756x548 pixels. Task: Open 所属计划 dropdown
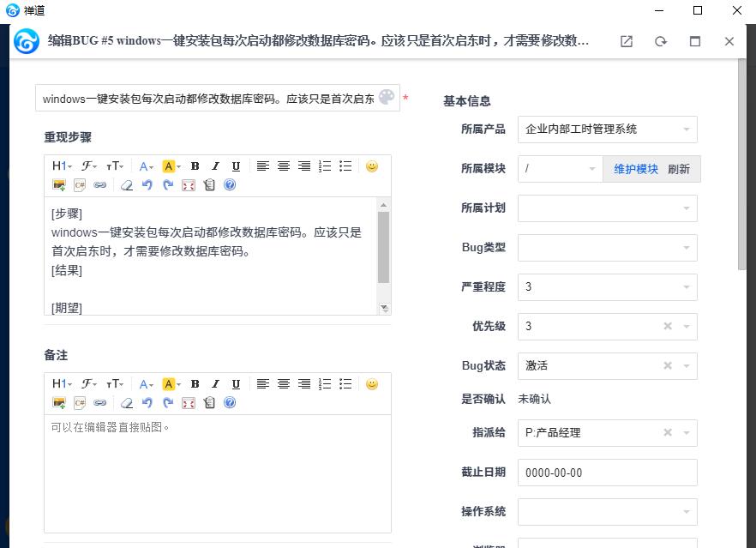pos(608,208)
